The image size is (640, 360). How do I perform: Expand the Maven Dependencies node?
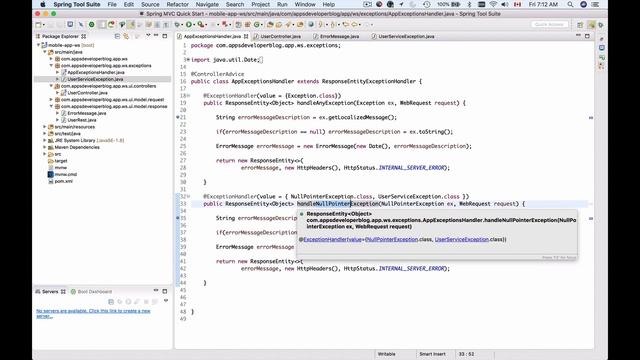coord(45,147)
